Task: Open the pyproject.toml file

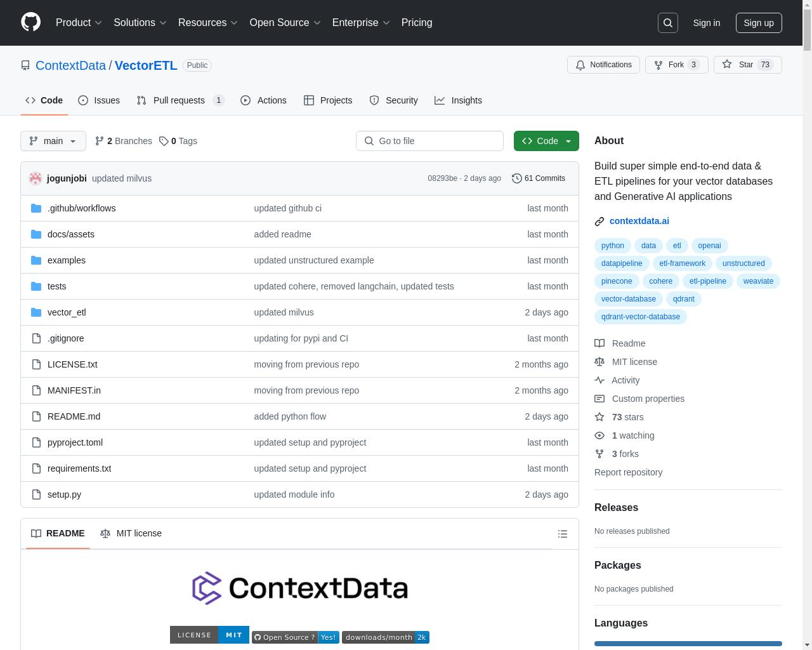Action: 75,442
